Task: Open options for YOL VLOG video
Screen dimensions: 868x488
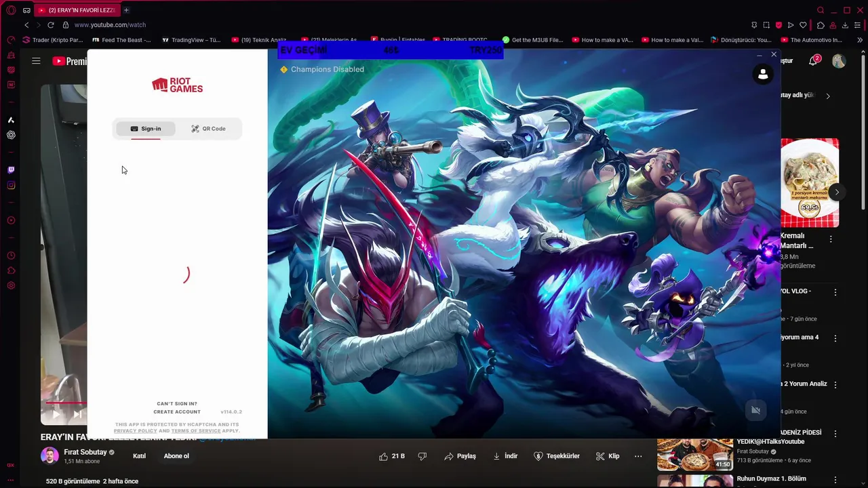Action: click(835, 292)
